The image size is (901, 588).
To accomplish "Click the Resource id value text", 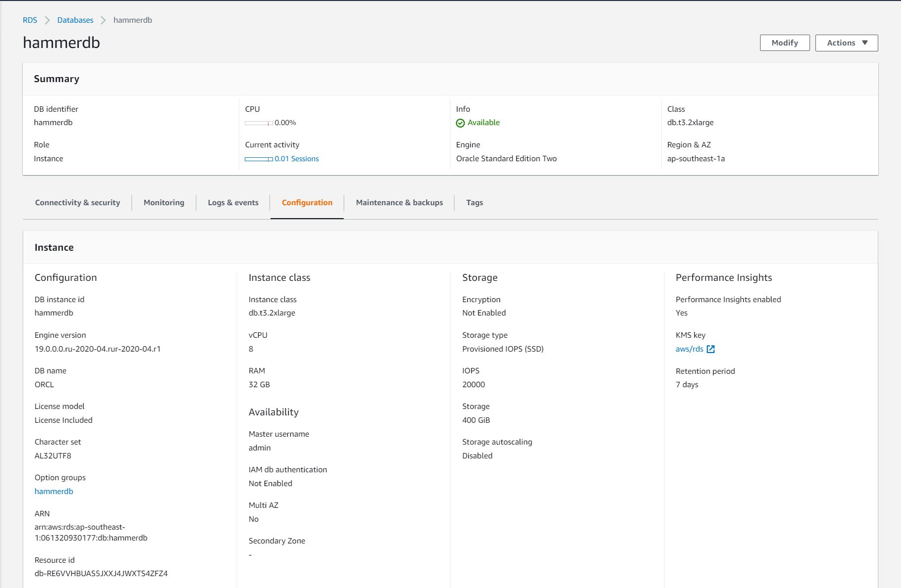I will (101, 574).
